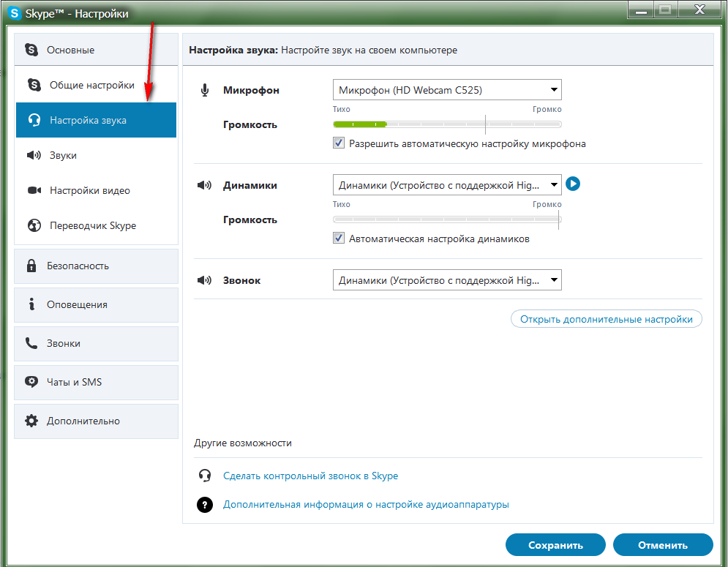Click the speaker icon beside Динамики
Screen dimensions: 728x567
pyautogui.click(x=204, y=185)
